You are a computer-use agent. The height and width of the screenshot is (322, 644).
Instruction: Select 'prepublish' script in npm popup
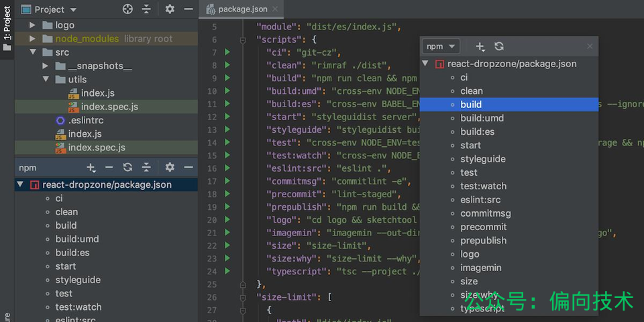coord(484,240)
